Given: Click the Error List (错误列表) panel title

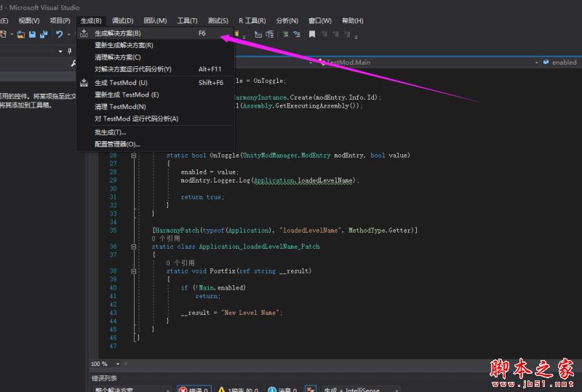Looking at the screenshot, I should pyautogui.click(x=104, y=378).
